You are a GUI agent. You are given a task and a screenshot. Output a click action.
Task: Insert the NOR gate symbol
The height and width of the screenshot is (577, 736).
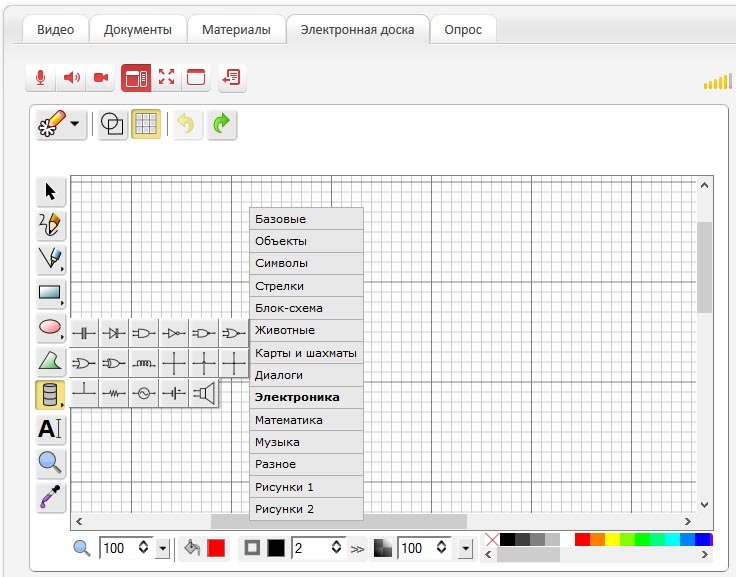pos(234,333)
